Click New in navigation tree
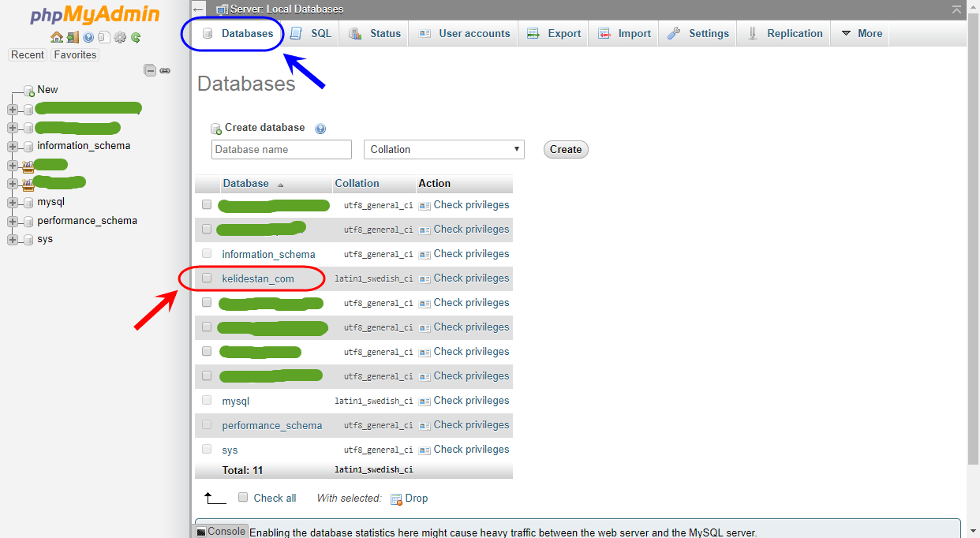 tap(47, 90)
